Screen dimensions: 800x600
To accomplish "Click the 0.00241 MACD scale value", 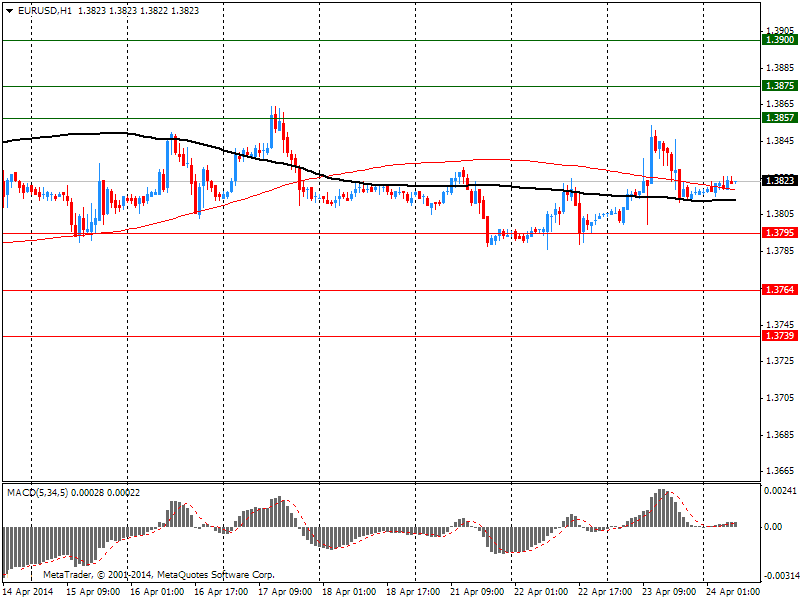I will pyautogui.click(x=780, y=491).
